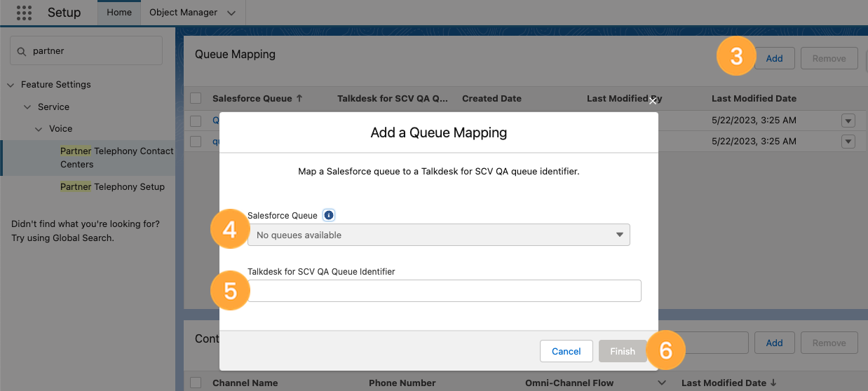
Task: Select Partner Telephony Setup in sidebar
Action: pyautogui.click(x=113, y=187)
